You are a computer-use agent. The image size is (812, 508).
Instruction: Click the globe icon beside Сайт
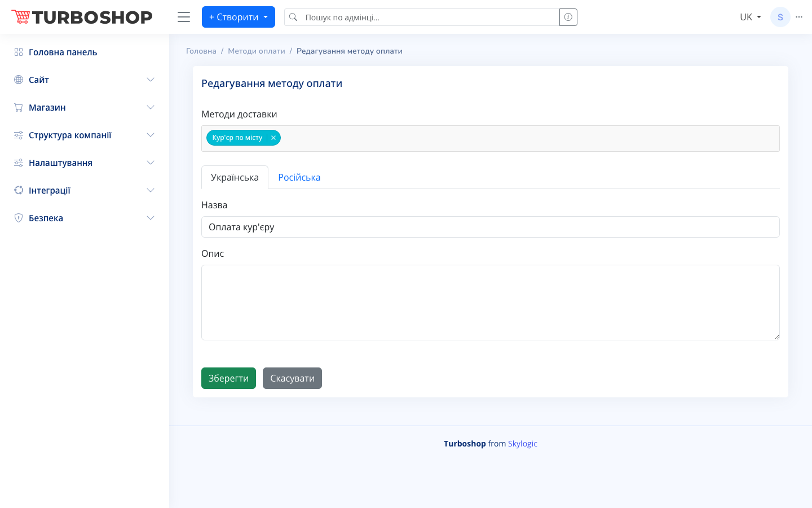click(x=19, y=80)
